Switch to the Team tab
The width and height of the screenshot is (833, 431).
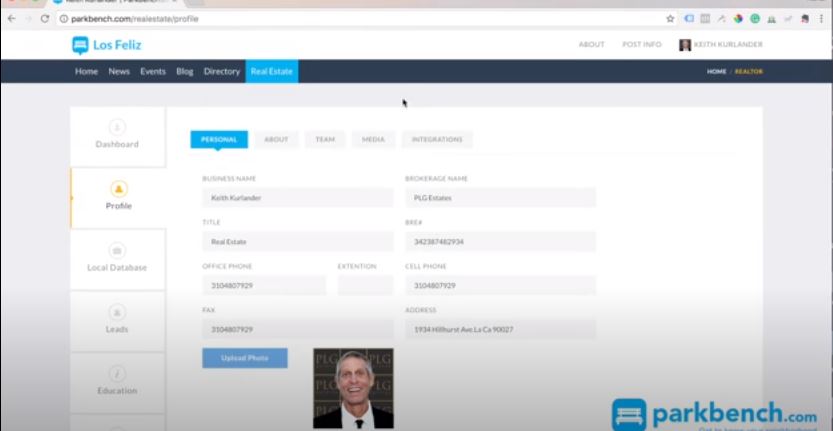click(325, 139)
